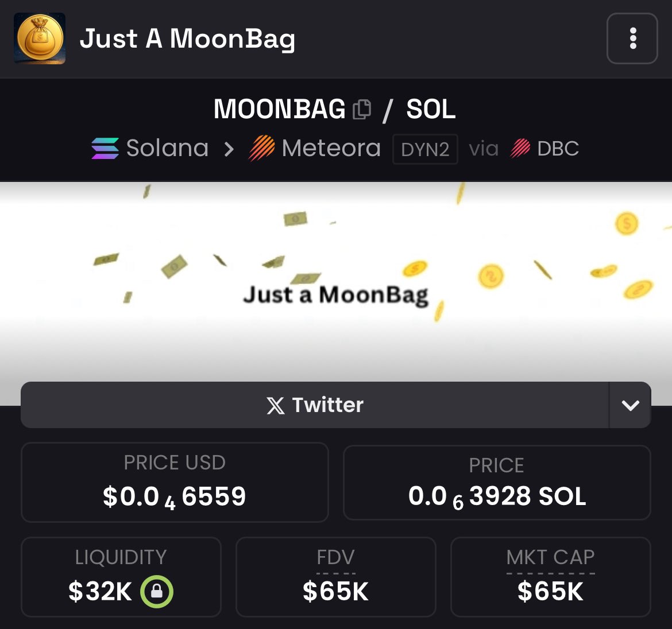Expand the social links dropdown chevron
672x629 pixels.
point(630,405)
